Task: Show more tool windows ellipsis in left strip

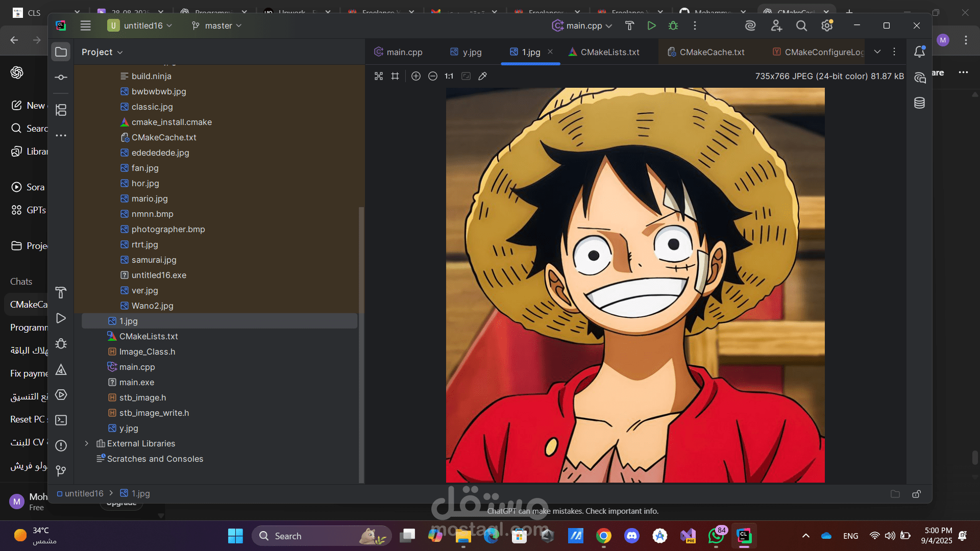Action: tap(61, 135)
